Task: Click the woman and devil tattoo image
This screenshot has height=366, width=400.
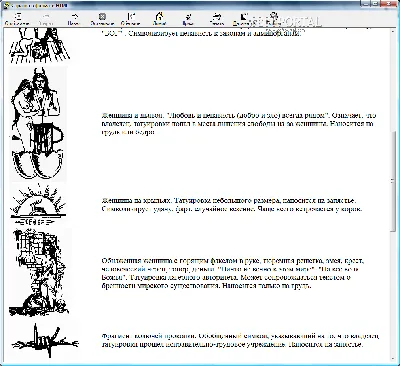Action: point(37,124)
